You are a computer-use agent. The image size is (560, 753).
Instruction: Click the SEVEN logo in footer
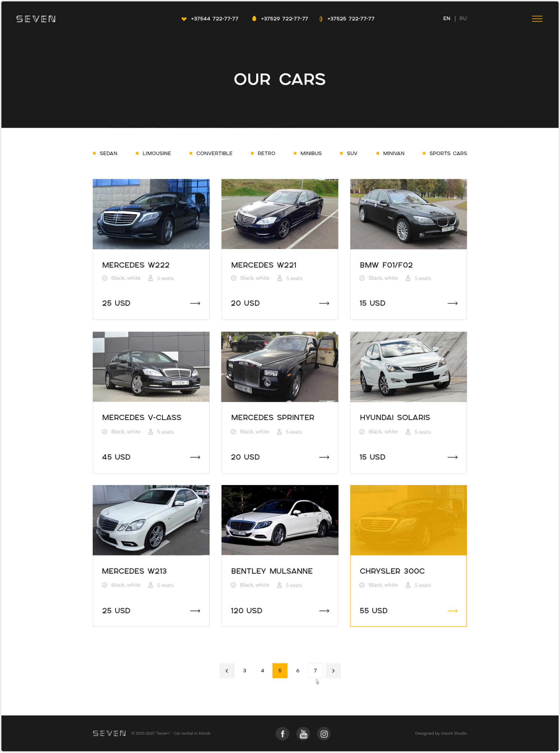coord(109,733)
